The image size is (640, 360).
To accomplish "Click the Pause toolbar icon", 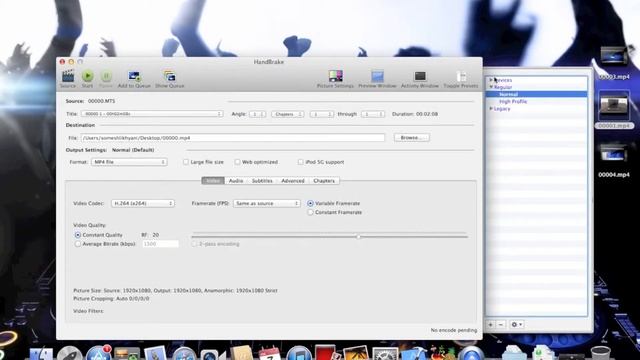I will 106,76.
